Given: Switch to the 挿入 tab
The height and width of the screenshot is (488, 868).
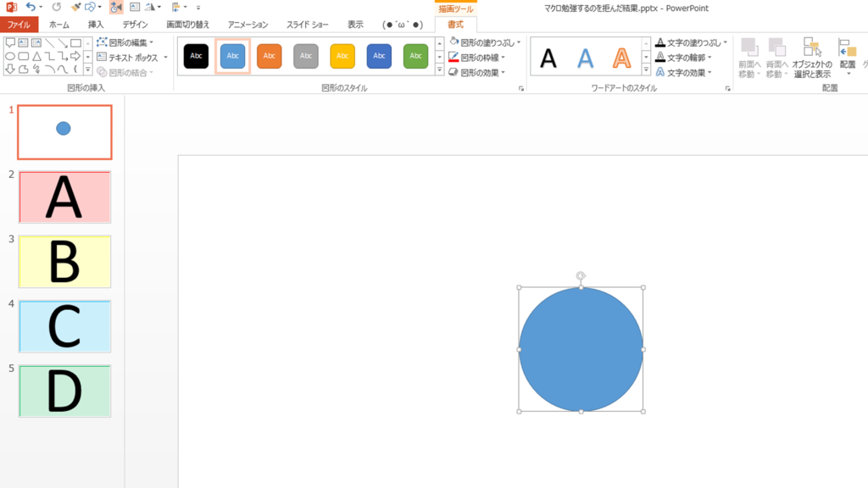Looking at the screenshot, I should (96, 25).
